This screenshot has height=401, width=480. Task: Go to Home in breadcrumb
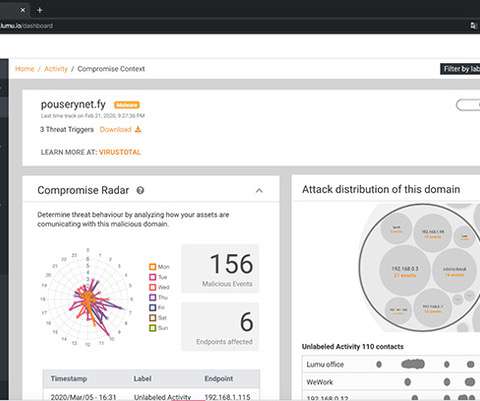click(x=25, y=69)
